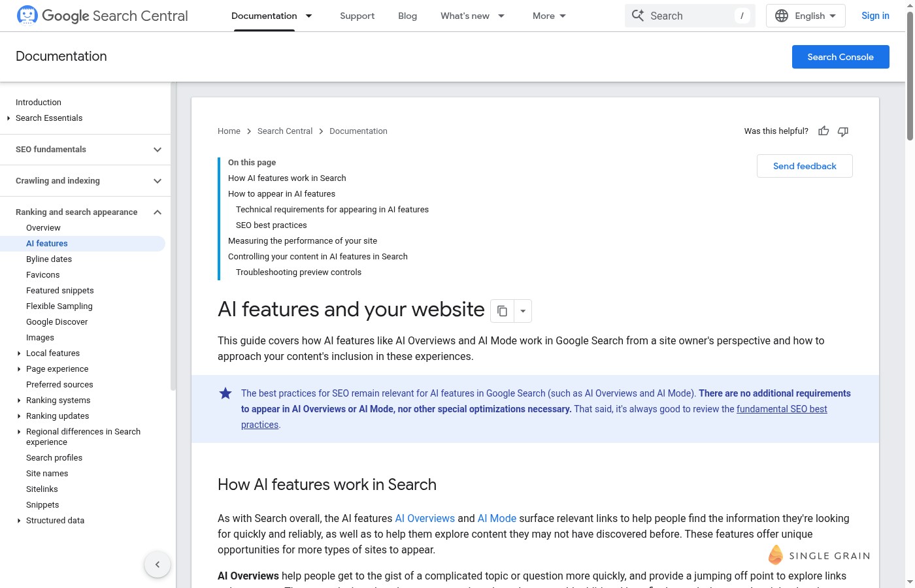Viewport: 915px width, 588px height.
Task: Open the fundamental SEO best practices link
Action: [782, 409]
